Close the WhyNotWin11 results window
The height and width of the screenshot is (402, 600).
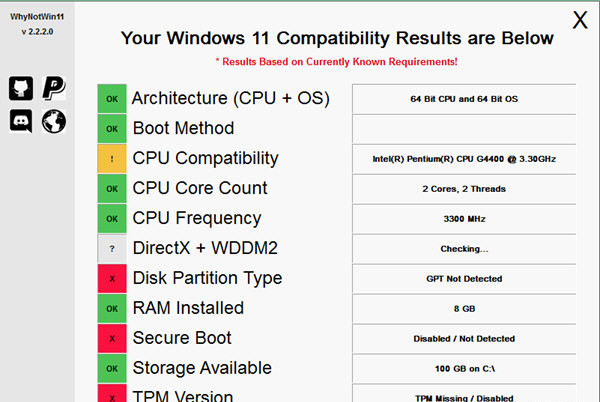point(579,19)
